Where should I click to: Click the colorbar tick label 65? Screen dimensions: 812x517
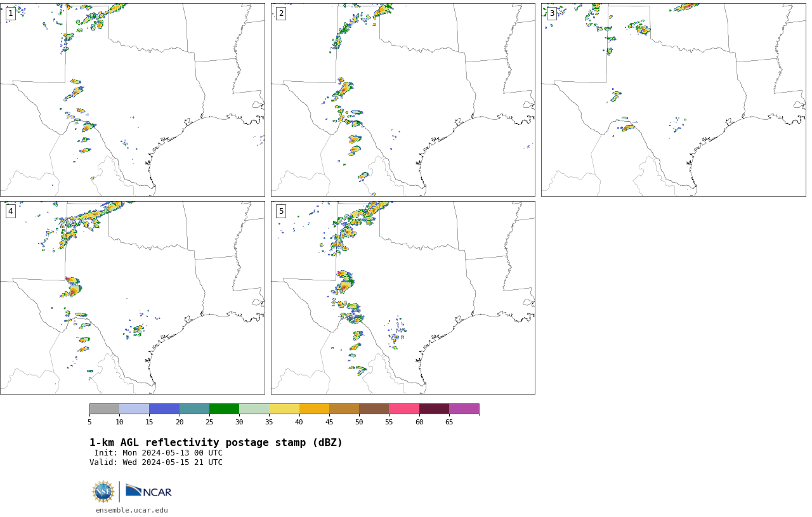[449, 422]
